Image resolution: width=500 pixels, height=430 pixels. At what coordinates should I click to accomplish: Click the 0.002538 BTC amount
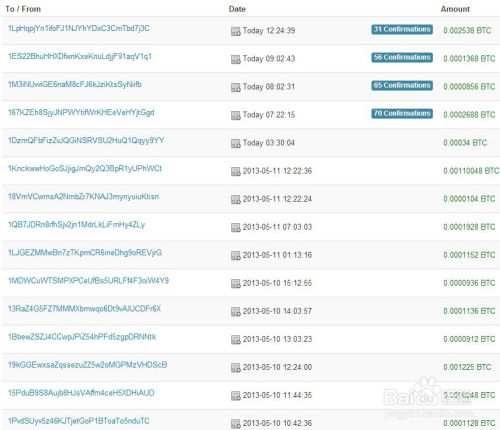(467, 30)
